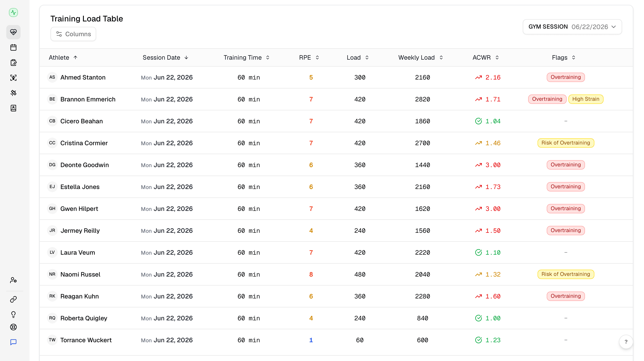Click Torrance Wuckert's TW avatar
Image resolution: width=644 pixels, height=361 pixels.
52,340
